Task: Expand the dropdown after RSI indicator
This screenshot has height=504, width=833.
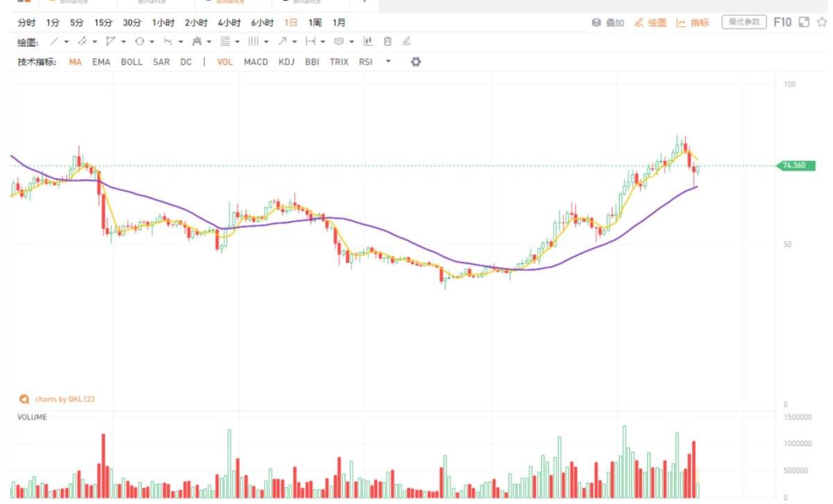Action: [x=388, y=62]
